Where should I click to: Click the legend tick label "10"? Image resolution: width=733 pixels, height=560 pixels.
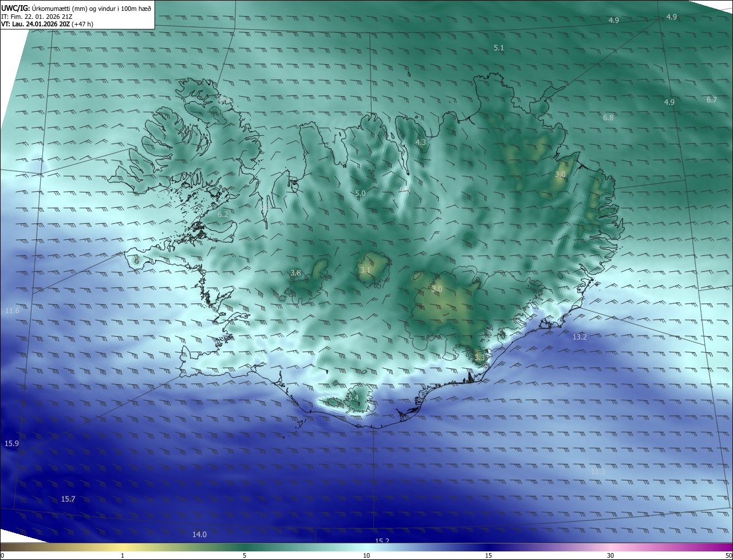pyautogui.click(x=366, y=555)
